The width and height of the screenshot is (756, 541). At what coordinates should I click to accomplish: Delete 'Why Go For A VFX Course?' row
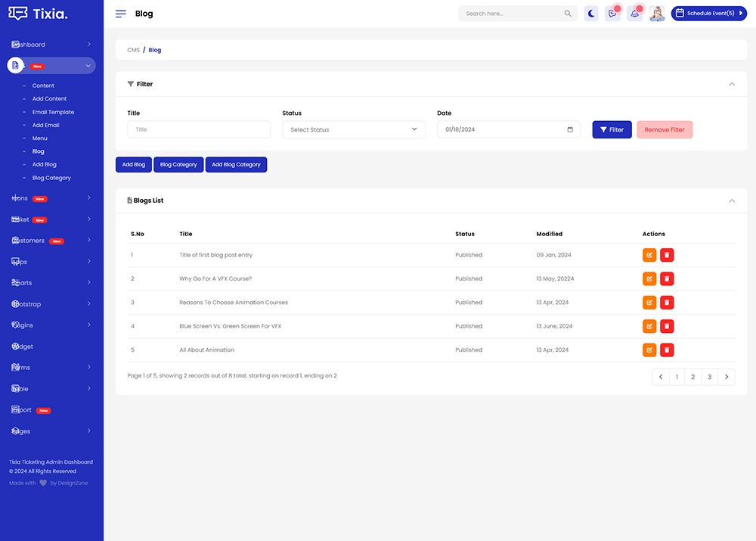pyautogui.click(x=667, y=278)
